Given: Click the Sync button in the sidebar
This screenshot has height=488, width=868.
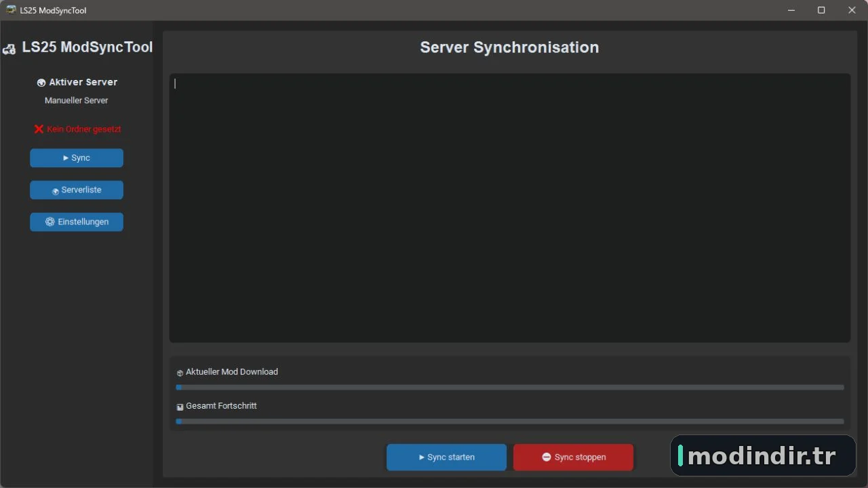Looking at the screenshot, I should [77, 158].
